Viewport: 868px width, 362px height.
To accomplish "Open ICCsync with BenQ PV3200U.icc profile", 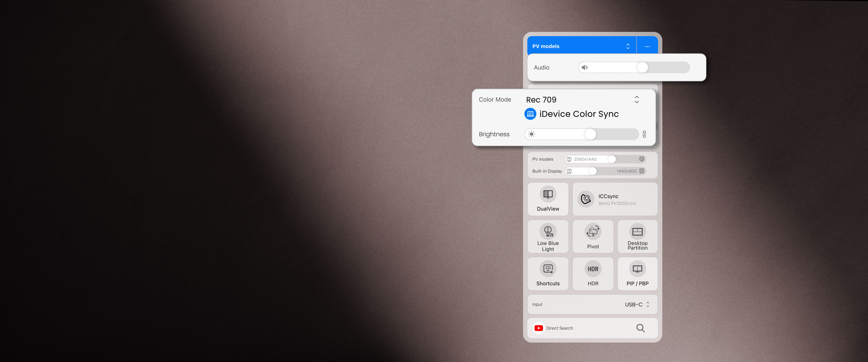I will (x=615, y=199).
